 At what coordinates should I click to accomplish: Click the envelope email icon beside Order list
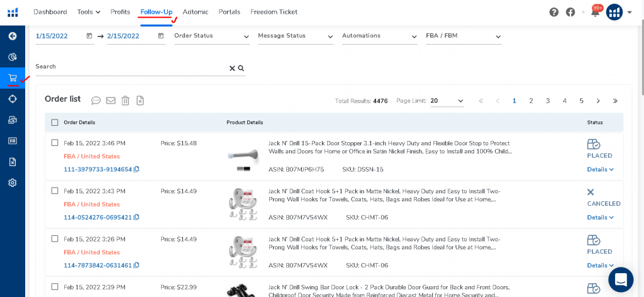(111, 100)
